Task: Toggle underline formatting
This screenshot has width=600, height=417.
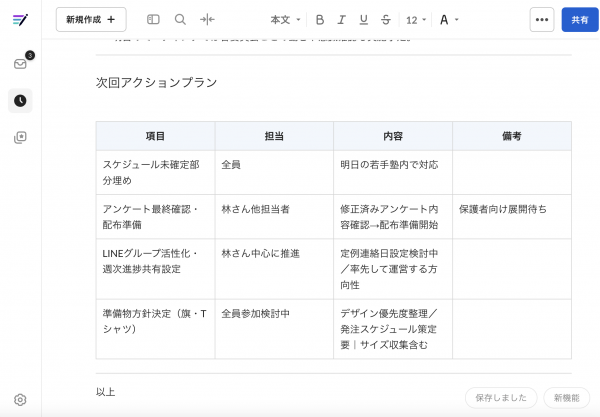Action: pyautogui.click(x=363, y=19)
